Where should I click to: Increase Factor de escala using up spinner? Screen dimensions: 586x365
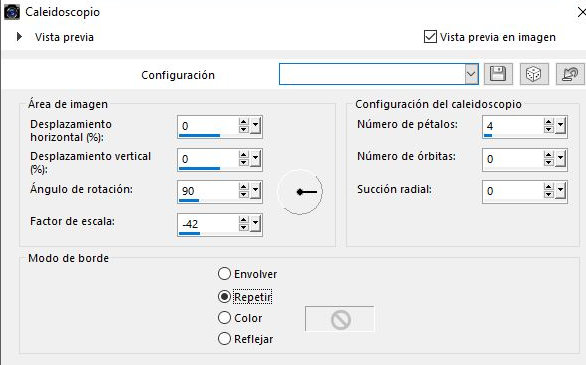(244, 220)
